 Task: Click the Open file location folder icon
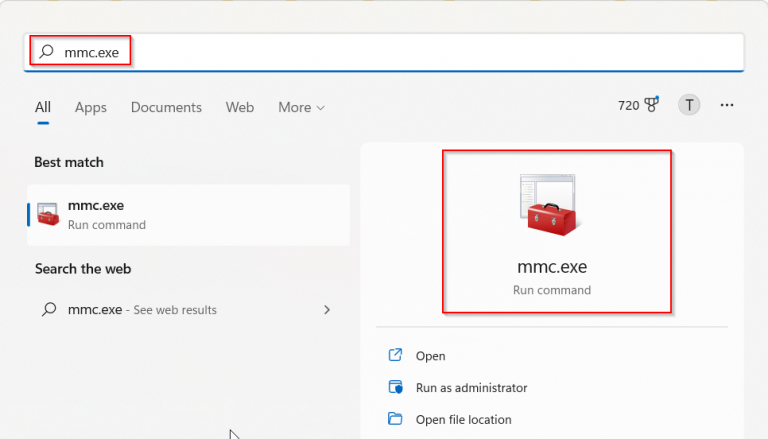(395, 419)
